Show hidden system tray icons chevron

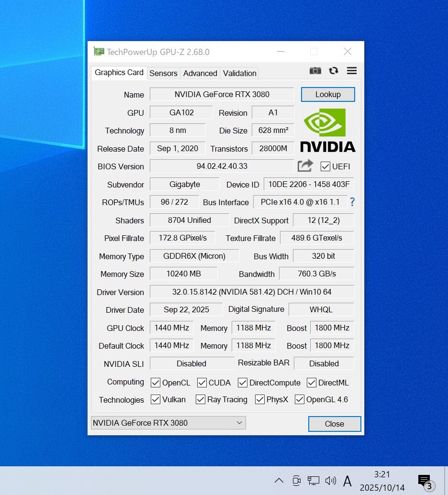pyautogui.click(x=279, y=481)
